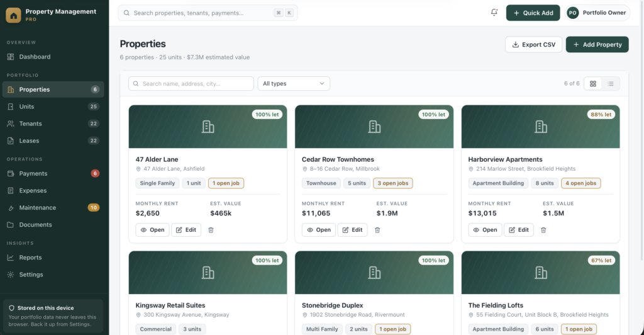
Task: Click Stonebridge Duplex title
Action: pos(332,305)
